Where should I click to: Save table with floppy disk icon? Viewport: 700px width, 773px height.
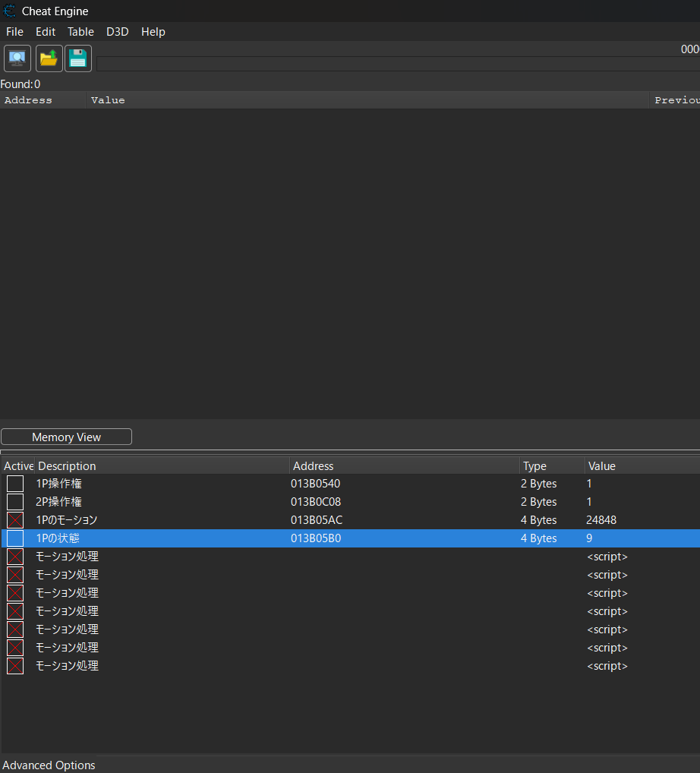click(x=78, y=58)
